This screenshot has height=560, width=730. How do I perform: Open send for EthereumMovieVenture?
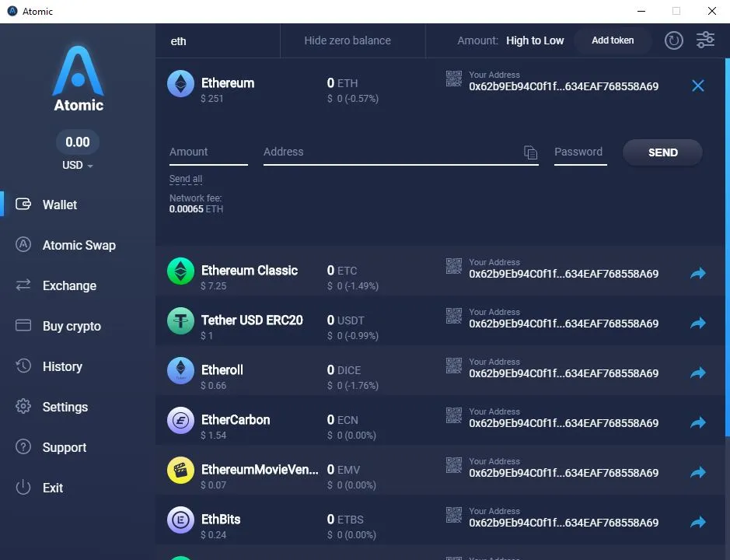[698, 472]
